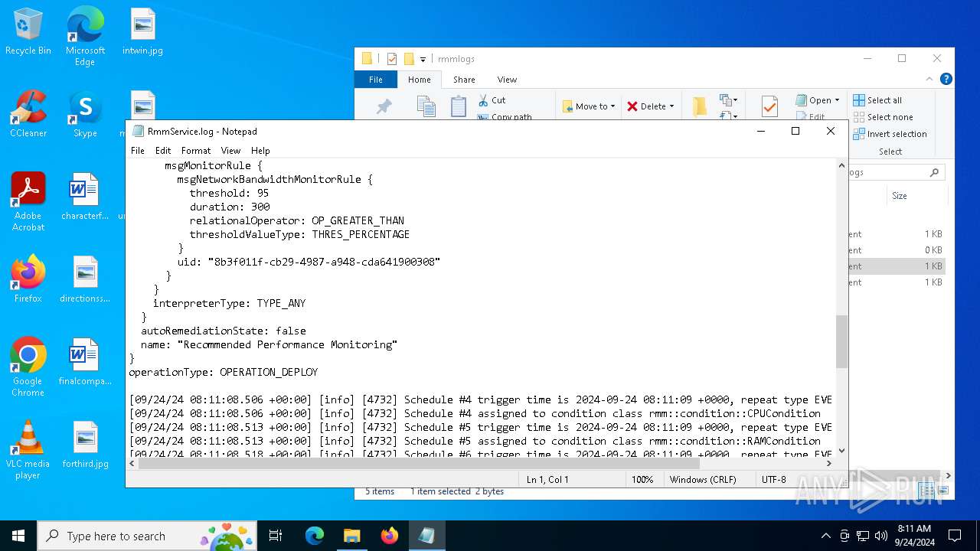Image resolution: width=980 pixels, height=551 pixels.
Task: Open Notepad File menu
Action: (x=138, y=151)
